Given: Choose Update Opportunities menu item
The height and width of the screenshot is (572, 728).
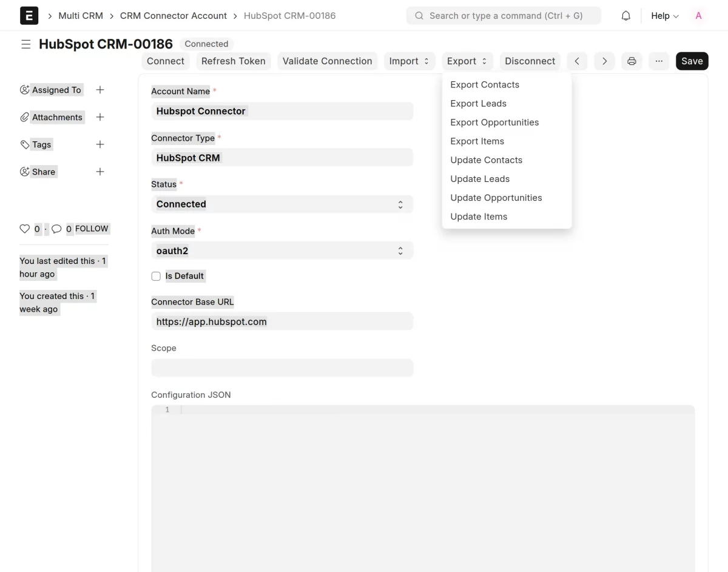Looking at the screenshot, I should click(507, 198).
